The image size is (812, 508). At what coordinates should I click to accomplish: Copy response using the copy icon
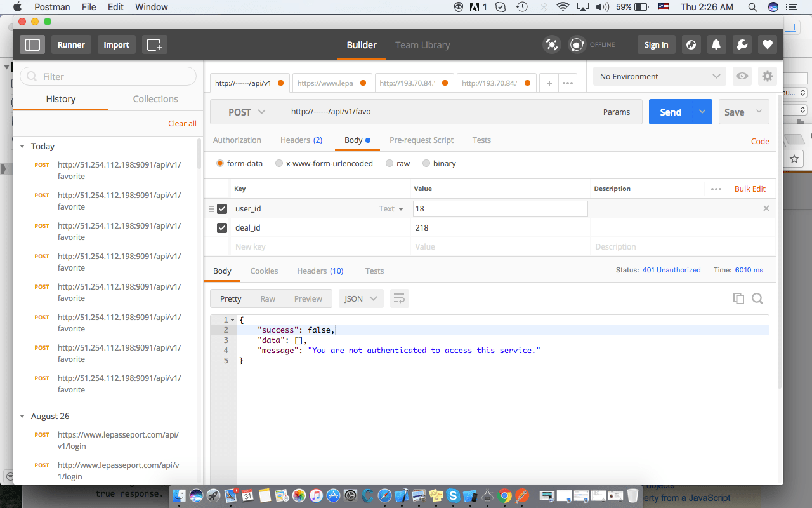[x=738, y=298]
